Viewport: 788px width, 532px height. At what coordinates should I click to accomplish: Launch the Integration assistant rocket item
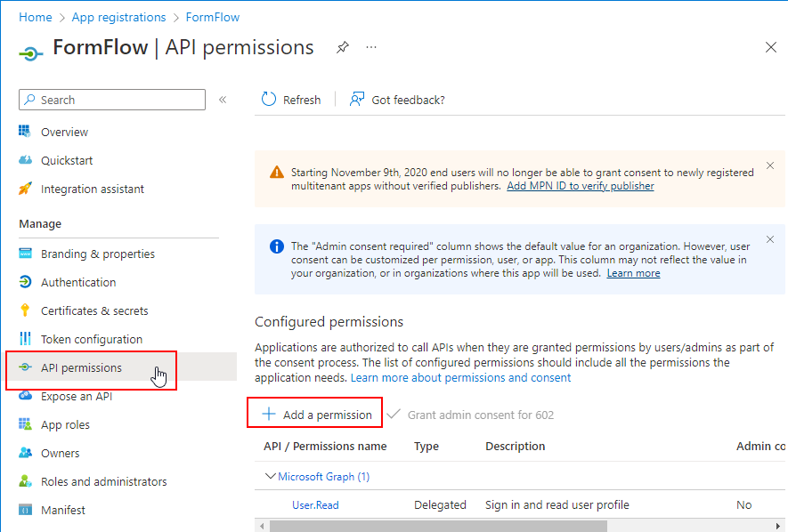25,189
